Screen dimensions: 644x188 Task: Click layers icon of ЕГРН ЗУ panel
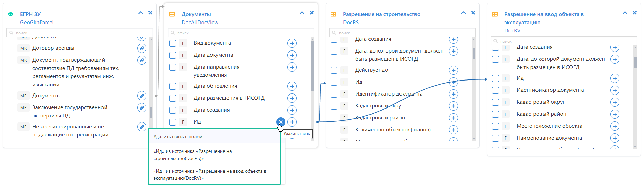11,14
